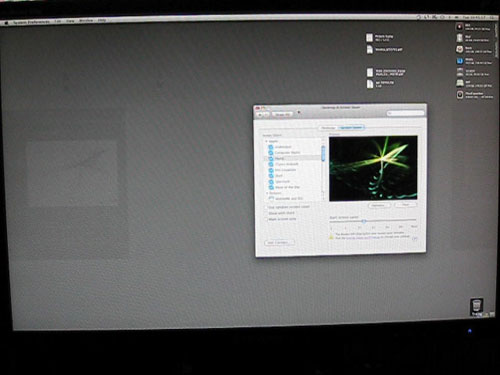Click the round help question mark button
Image resolution: width=500 pixels, height=375 pixels.
415,239
